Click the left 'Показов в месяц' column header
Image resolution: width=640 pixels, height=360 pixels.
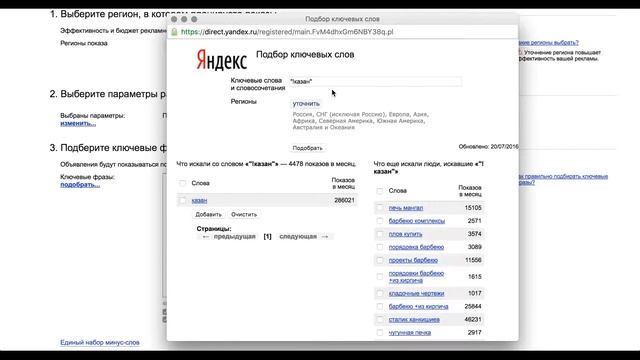click(x=343, y=183)
